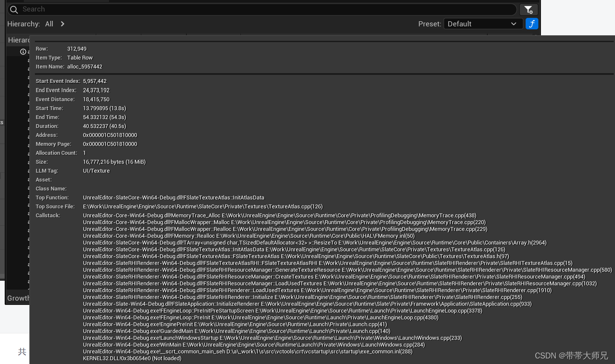This screenshot has width=615, height=364.
Task: Select the Row value 312,949
Action: point(77,49)
